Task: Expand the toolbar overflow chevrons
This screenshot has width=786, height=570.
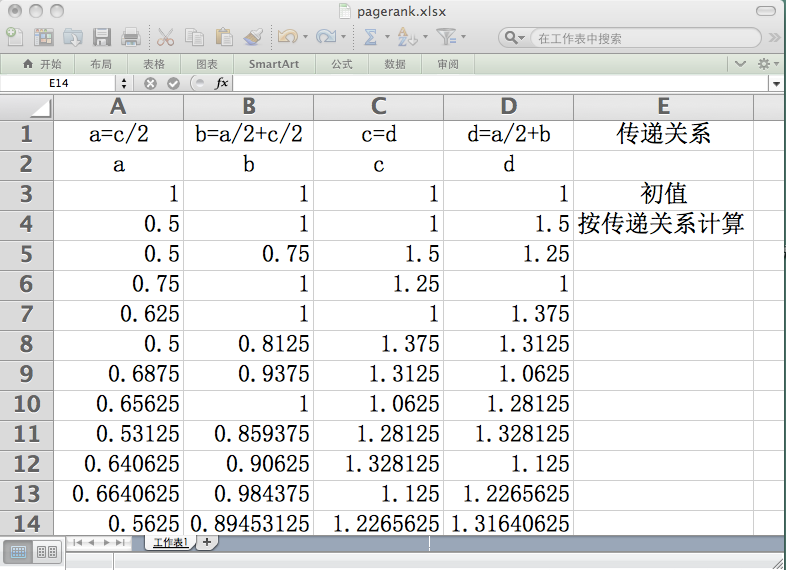Action: point(774,38)
